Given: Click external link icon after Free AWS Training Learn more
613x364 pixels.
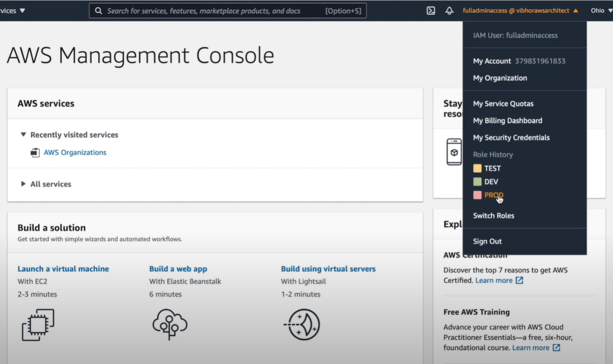Looking at the screenshot, I should click(556, 348).
